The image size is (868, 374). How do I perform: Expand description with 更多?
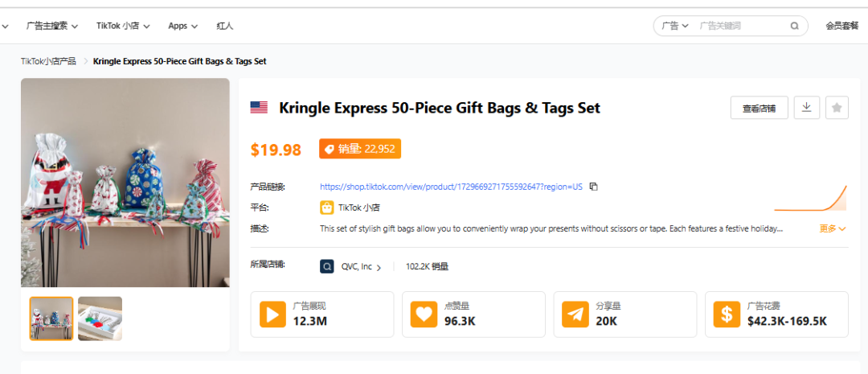click(833, 228)
